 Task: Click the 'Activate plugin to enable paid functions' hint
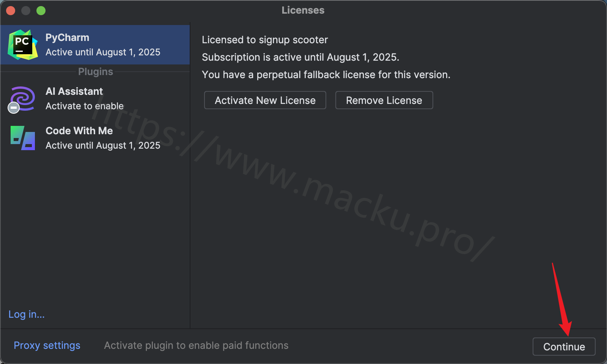tap(196, 345)
